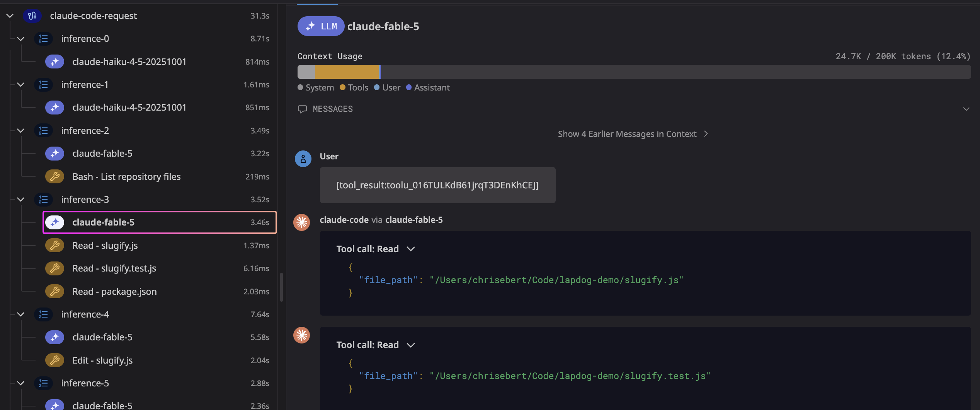
Task: Click the trace tree panel scrollbar
Action: 281,287
